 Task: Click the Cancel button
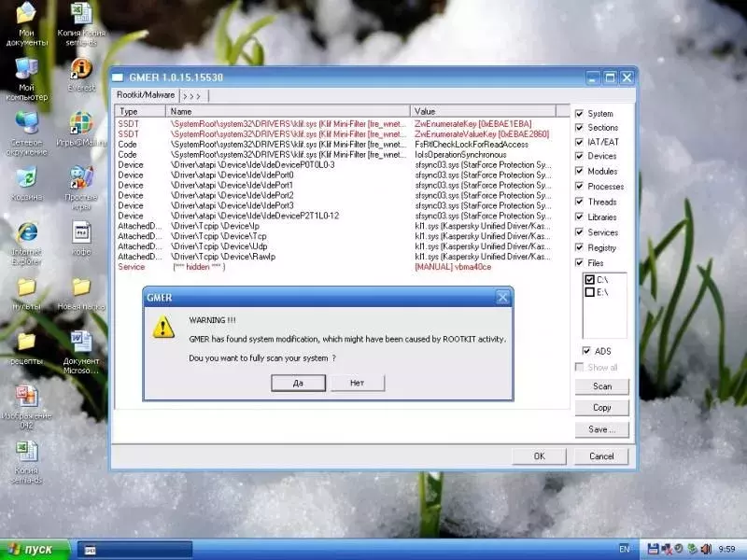coord(601,456)
